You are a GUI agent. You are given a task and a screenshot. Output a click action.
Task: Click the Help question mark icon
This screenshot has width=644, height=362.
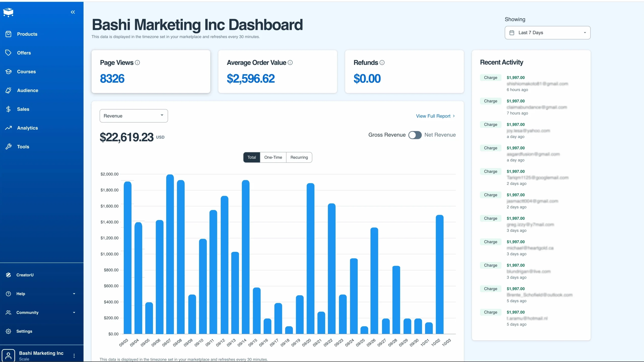(x=8, y=294)
